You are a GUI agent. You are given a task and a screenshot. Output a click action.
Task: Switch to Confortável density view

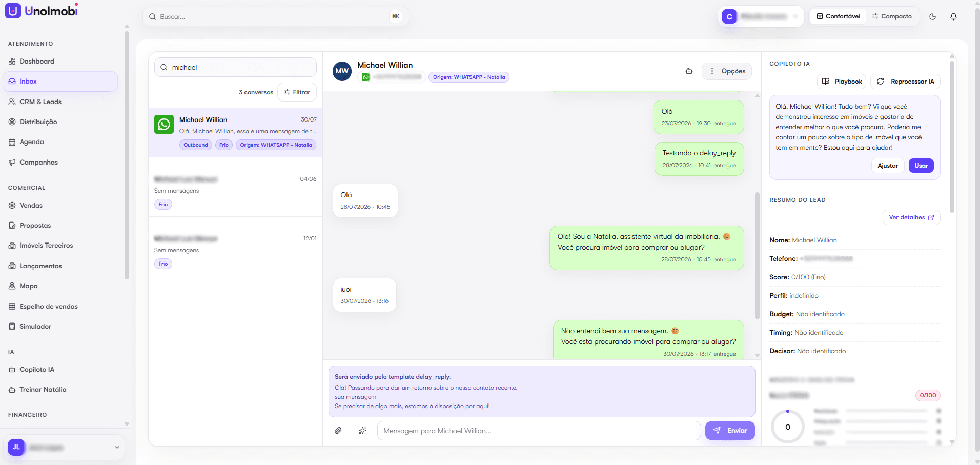[x=838, y=16]
